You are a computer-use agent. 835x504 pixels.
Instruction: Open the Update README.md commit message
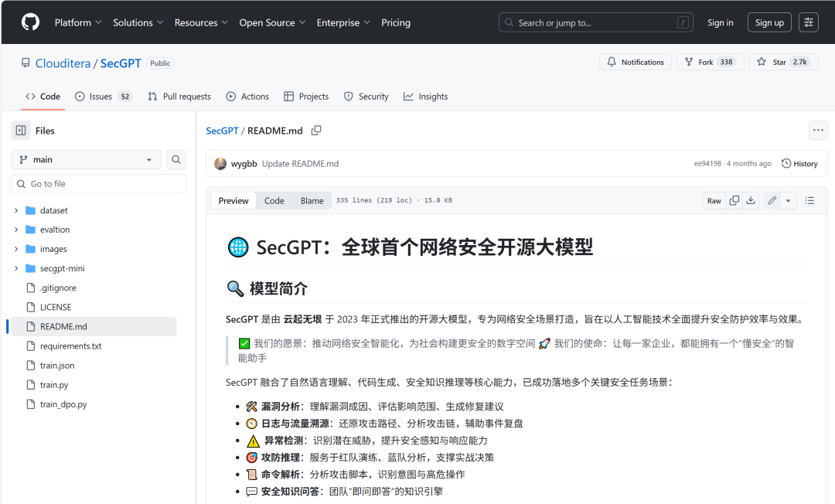coord(300,164)
